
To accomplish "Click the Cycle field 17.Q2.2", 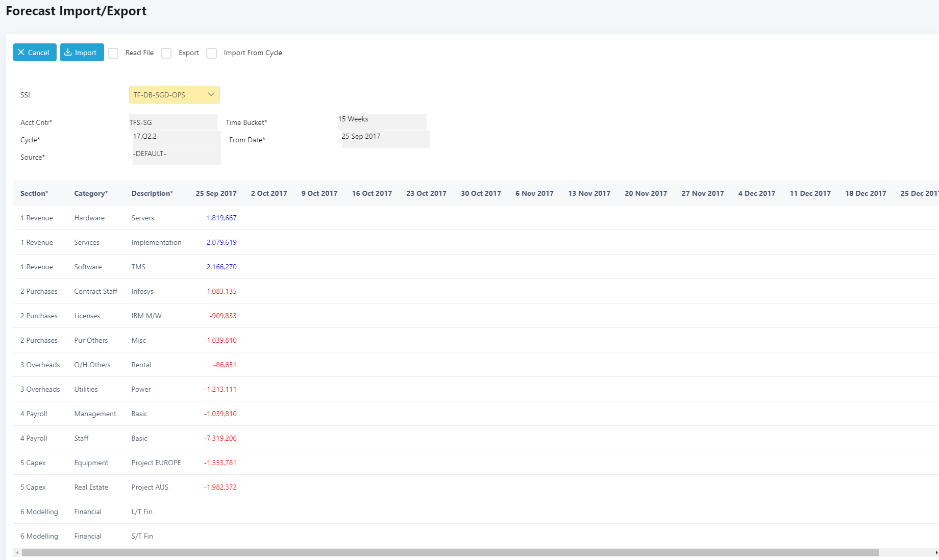I will coord(177,139).
